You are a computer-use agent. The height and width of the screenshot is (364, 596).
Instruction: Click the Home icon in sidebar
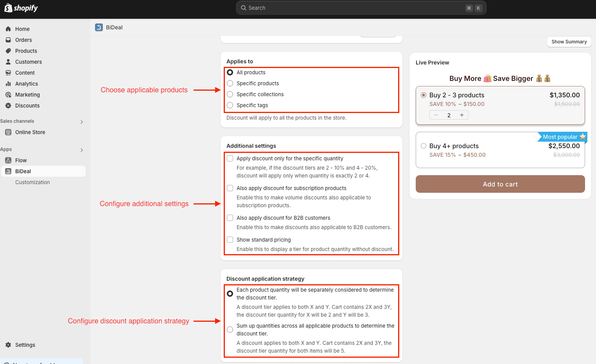(8, 29)
